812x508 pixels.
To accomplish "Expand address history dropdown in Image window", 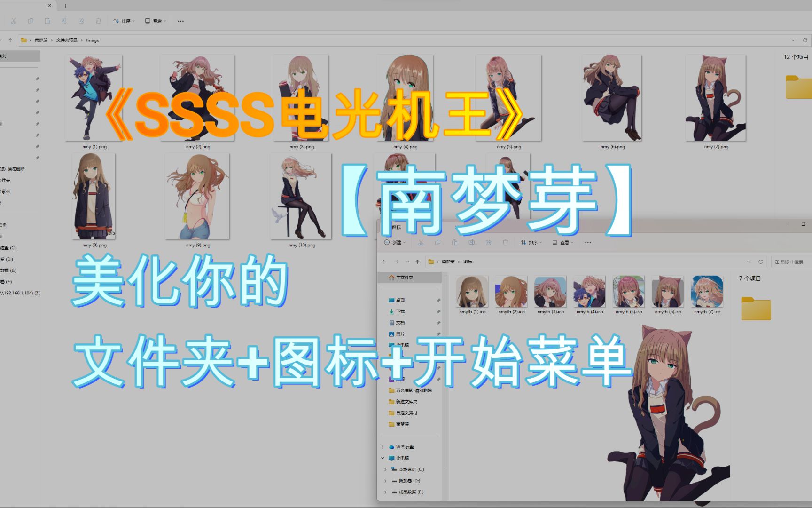I will (x=793, y=40).
